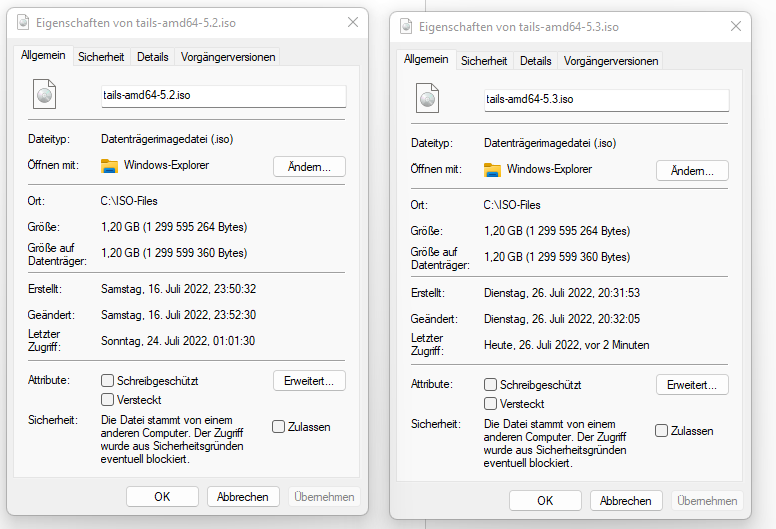Switch to Sicherheit tab in 5.3.iso window
The height and width of the screenshot is (529, 776).
(x=484, y=61)
